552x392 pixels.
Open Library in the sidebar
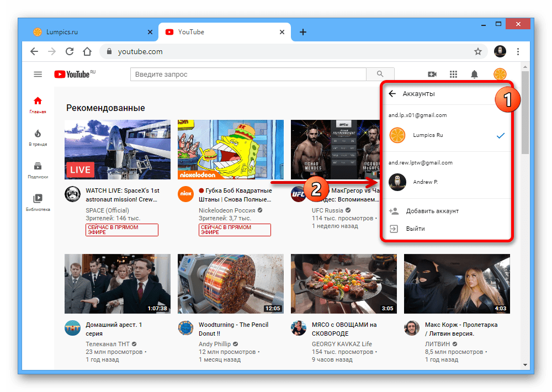[x=38, y=203]
